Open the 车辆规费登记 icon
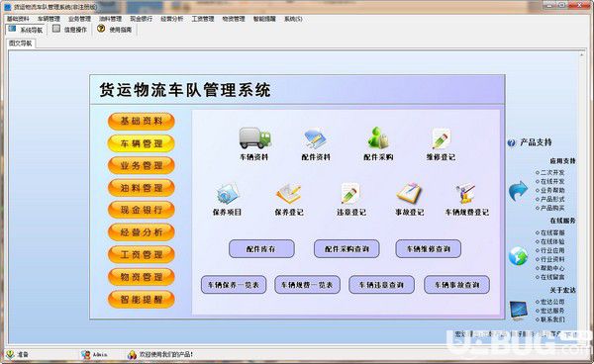The height and width of the screenshot is (364, 594). 466,194
